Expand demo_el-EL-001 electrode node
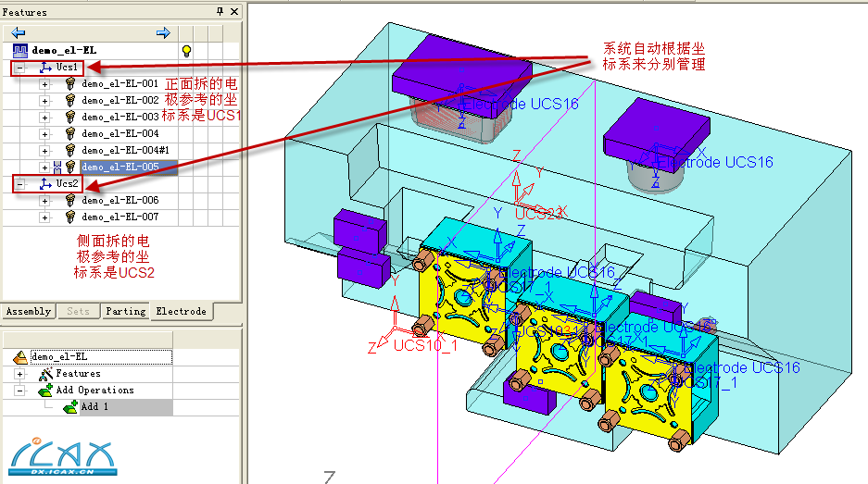This screenshot has height=484, width=868. click(44, 84)
